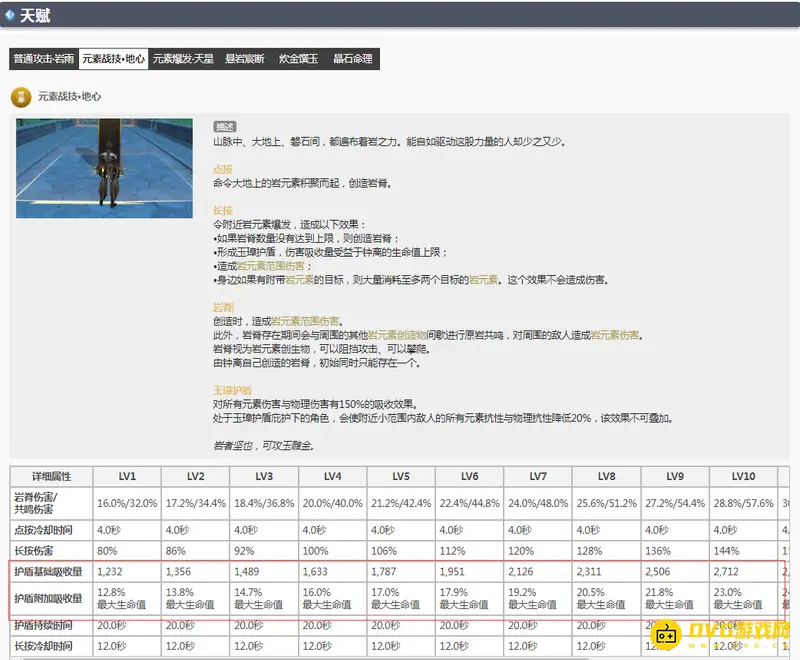The height and width of the screenshot is (660, 800).
Task: Click the skill preview screenshot thumbnail
Action: (104, 168)
